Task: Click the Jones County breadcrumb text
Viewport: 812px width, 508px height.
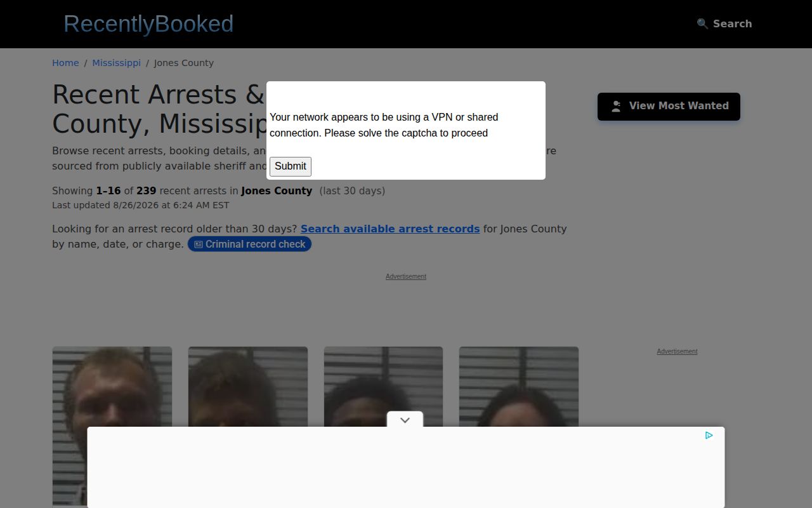Action: click(184, 63)
